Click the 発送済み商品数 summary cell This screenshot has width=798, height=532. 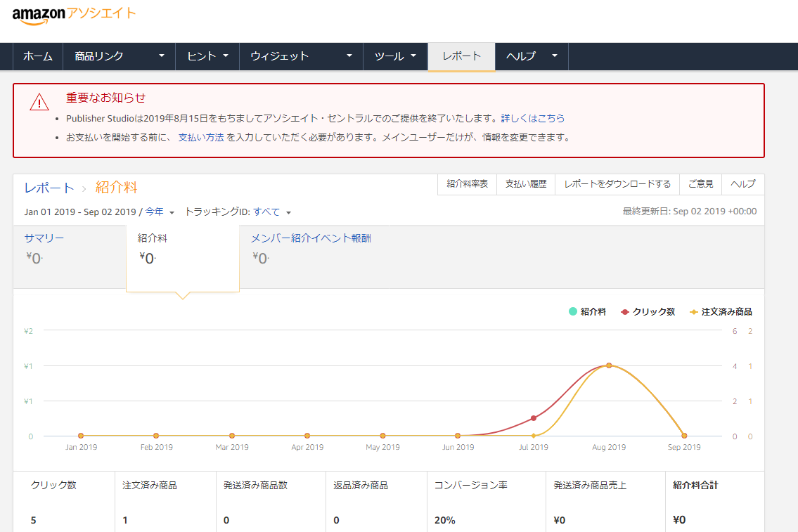[x=271, y=502]
